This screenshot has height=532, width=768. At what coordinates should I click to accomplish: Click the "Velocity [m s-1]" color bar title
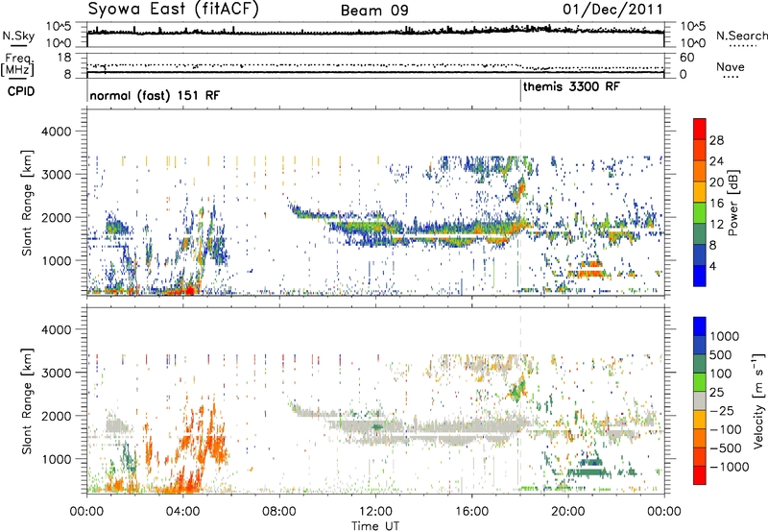coord(758,400)
